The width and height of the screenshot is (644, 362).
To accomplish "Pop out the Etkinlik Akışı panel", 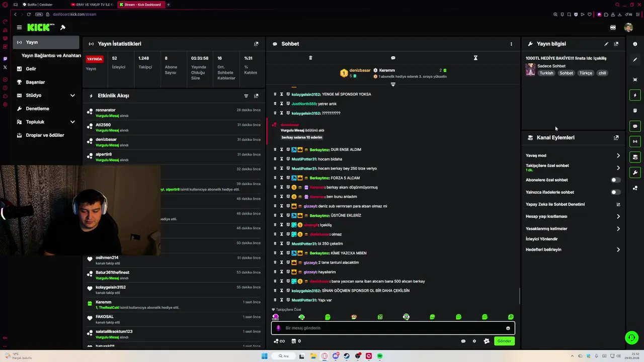I will pos(256,96).
